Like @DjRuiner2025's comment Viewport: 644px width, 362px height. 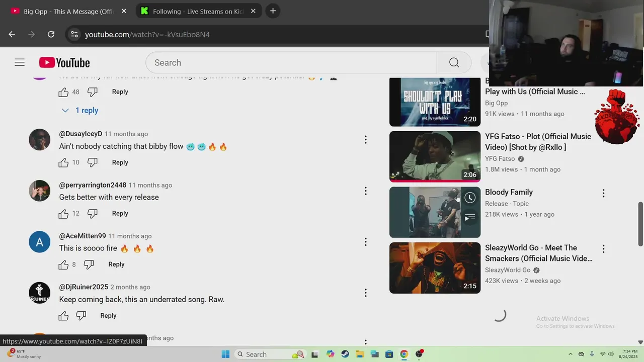click(63, 316)
